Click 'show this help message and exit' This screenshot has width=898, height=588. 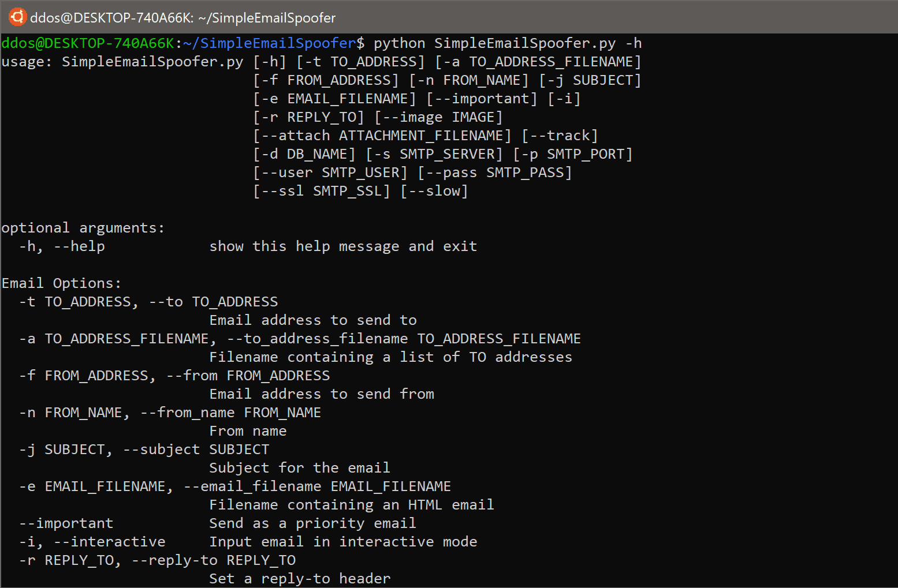tap(343, 246)
